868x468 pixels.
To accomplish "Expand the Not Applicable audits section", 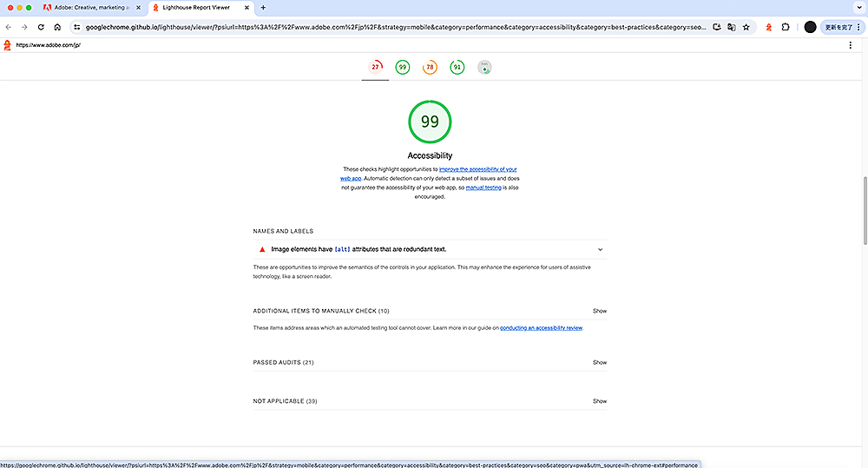I will [x=599, y=401].
